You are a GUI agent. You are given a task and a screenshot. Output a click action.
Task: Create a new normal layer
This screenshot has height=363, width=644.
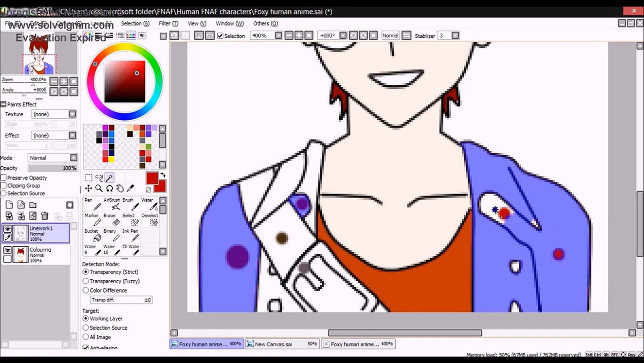click(x=9, y=205)
